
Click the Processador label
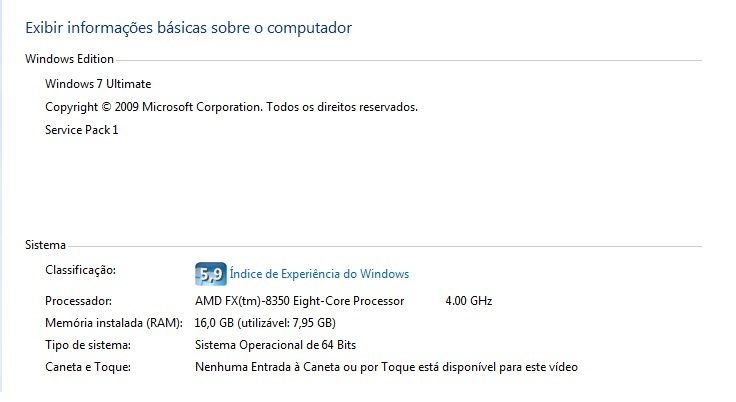point(78,301)
